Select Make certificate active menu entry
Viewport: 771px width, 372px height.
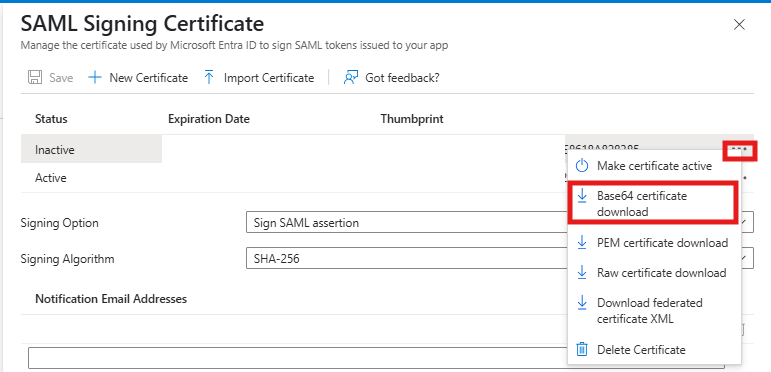tap(653, 166)
